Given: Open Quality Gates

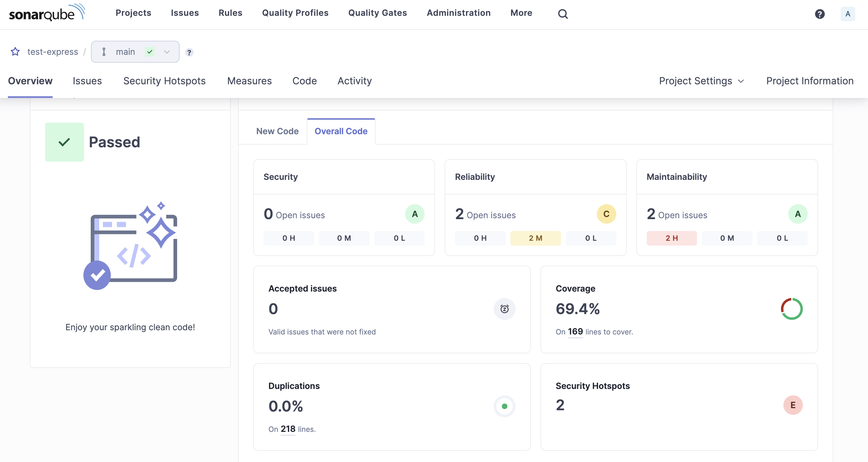Looking at the screenshot, I should pyautogui.click(x=377, y=13).
